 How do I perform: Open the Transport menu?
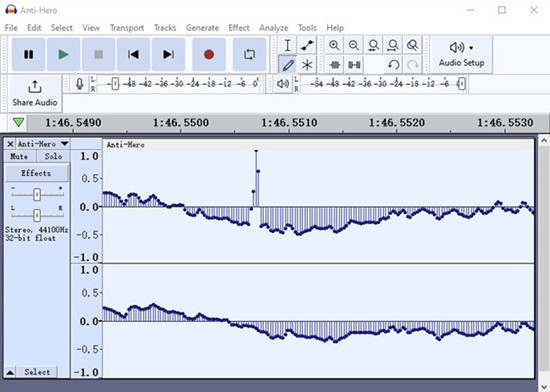127,28
